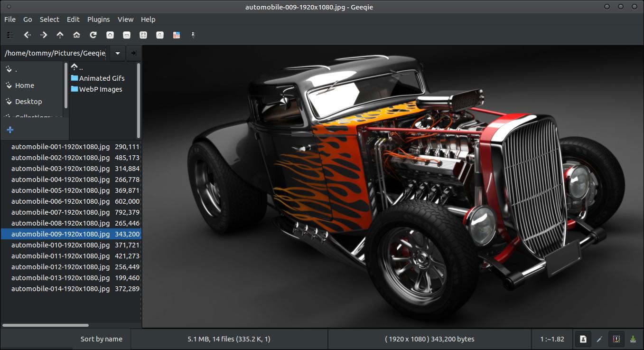The image size is (644, 350).
Task: Open the Sort by name selector
Action: [102, 339]
